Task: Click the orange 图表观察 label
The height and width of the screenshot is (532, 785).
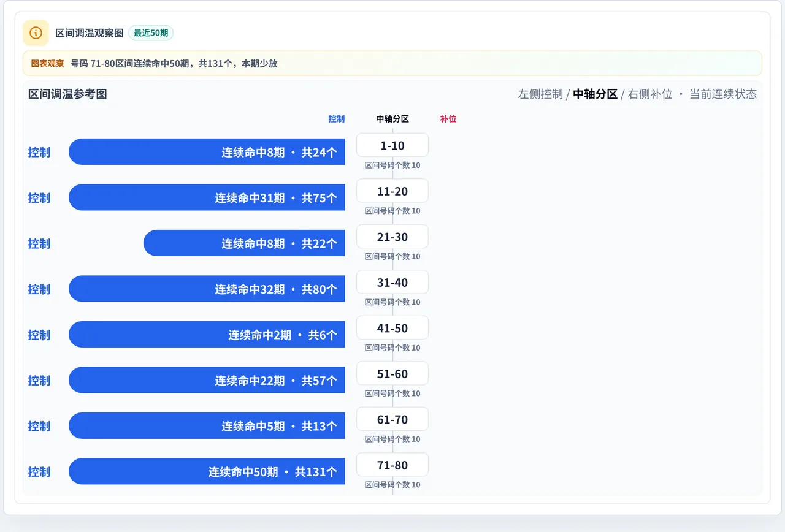Action: click(x=47, y=64)
